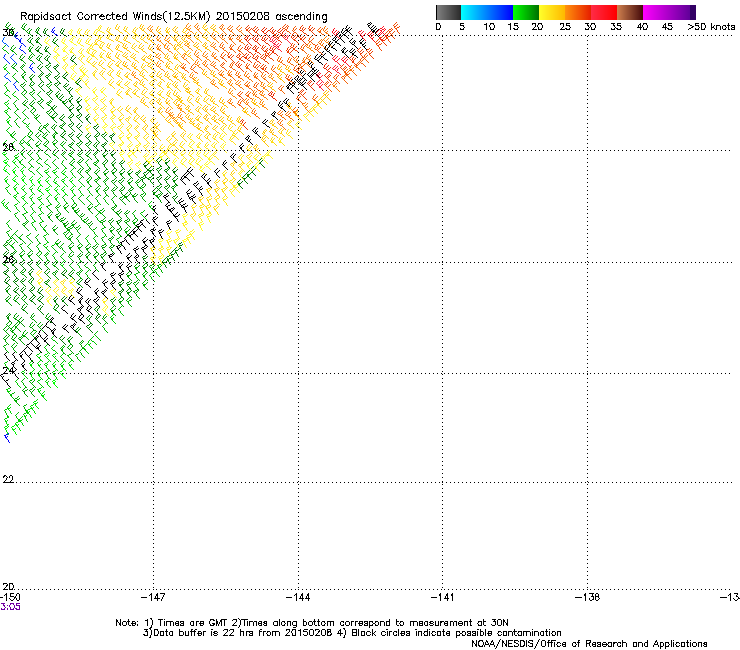Screen dimensions: 740x650
Task: Click the '20150208 ascending' date label
Action: 271,16
